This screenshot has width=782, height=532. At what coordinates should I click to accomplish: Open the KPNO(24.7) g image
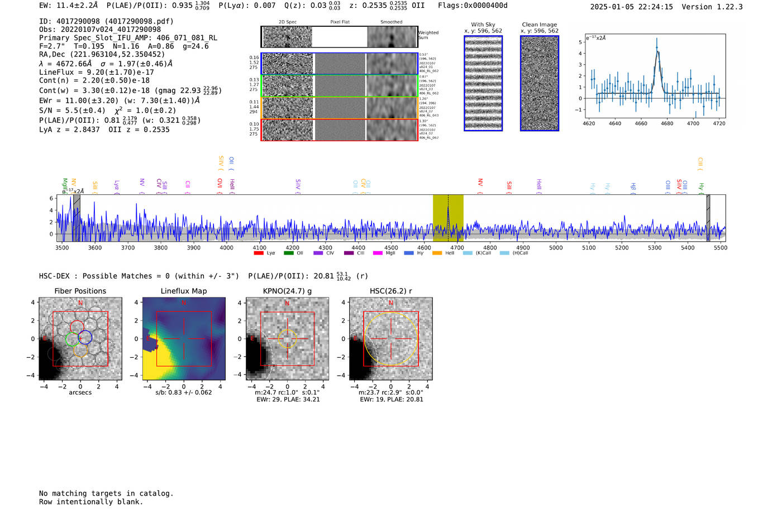pyautogui.click(x=287, y=339)
